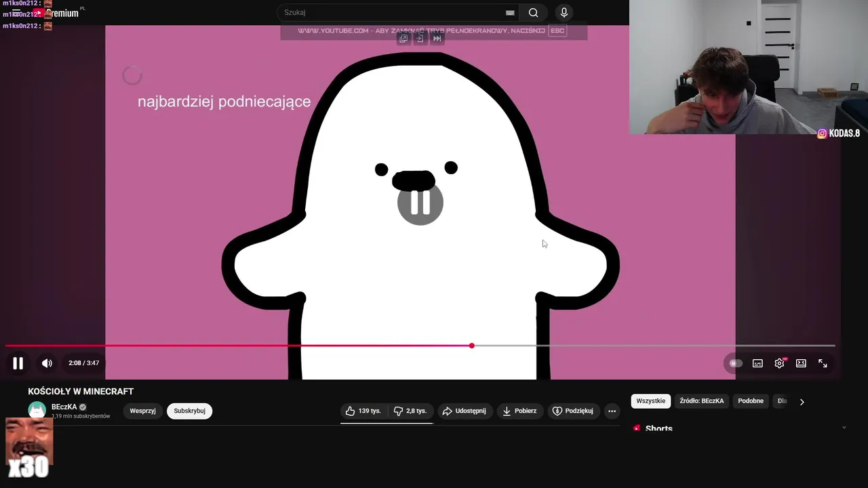This screenshot has height=488, width=868.
Task: Exit fullscreen with the arrows icon
Action: pyautogui.click(x=823, y=363)
